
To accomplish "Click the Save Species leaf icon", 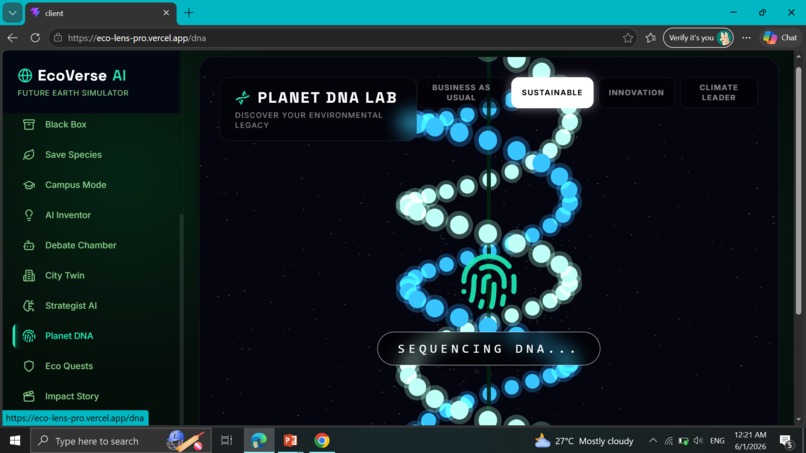I will (29, 155).
